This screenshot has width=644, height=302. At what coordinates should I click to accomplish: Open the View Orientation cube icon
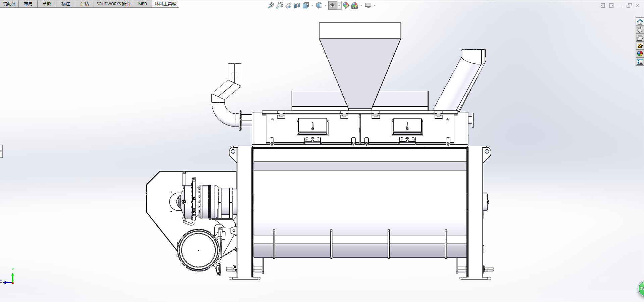306,5
